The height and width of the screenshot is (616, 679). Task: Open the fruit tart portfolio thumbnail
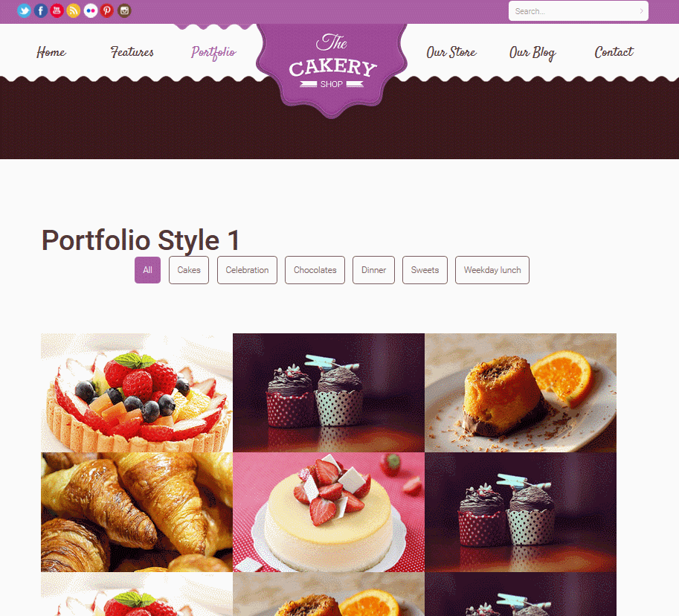pyautogui.click(x=137, y=393)
